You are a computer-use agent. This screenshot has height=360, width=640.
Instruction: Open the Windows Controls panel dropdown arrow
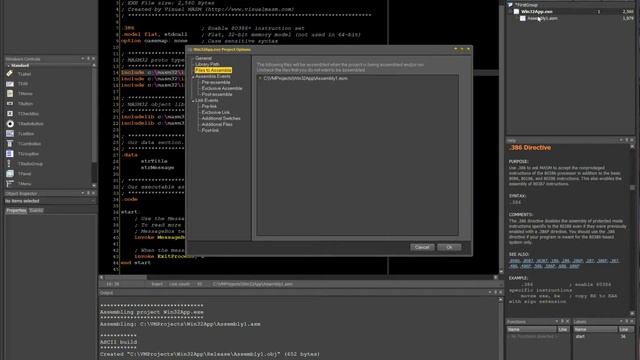pyautogui.click(x=82, y=59)
